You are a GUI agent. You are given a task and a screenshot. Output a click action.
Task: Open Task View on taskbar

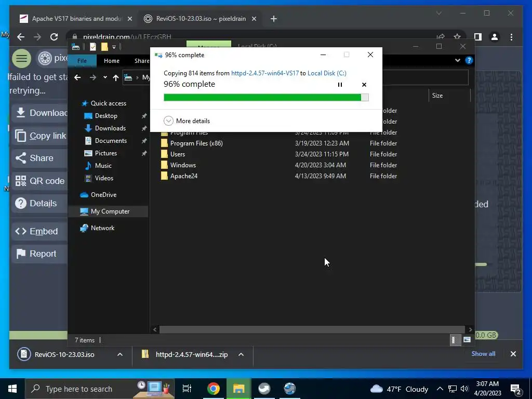(x=187, y=389)
